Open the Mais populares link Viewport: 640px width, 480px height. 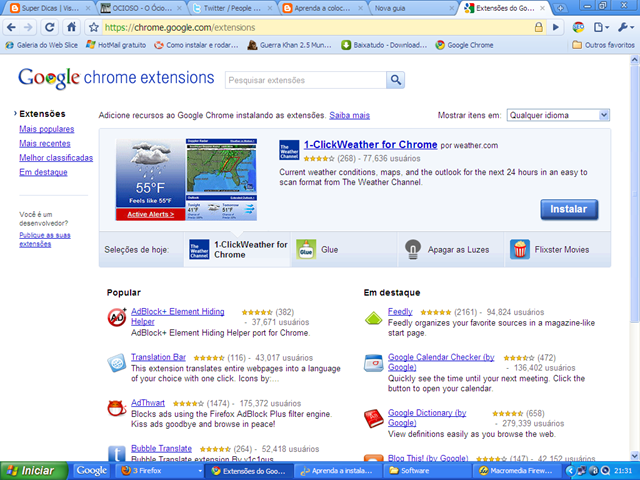click(x=47, y=129)
